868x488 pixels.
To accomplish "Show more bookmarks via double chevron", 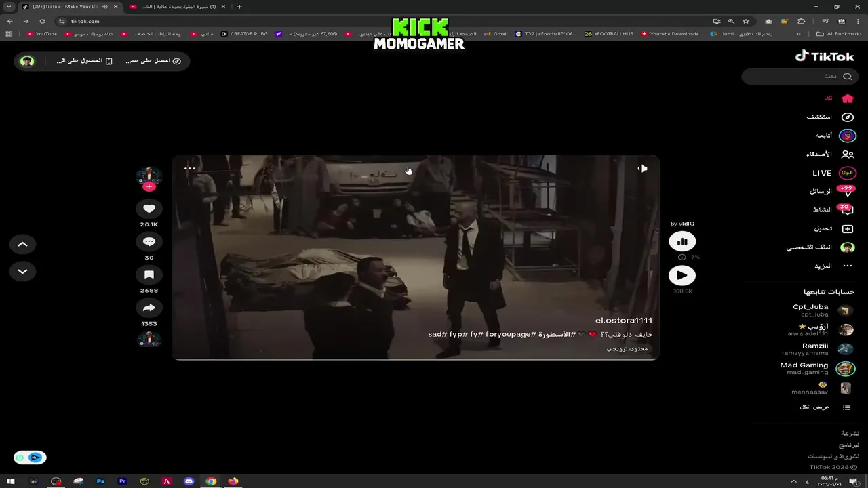I will click(798, 34).
